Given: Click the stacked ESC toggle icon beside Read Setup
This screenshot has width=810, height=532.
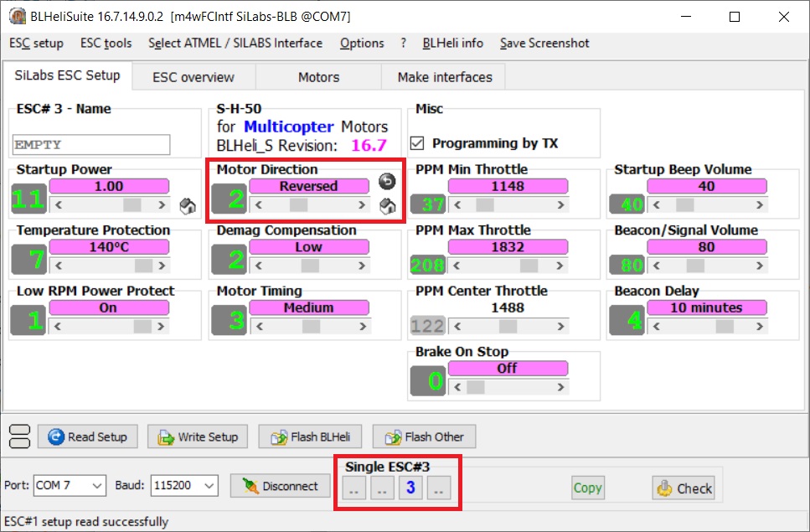Looking at the screenshot, I should pyautogui.click(x=19, y=436).
